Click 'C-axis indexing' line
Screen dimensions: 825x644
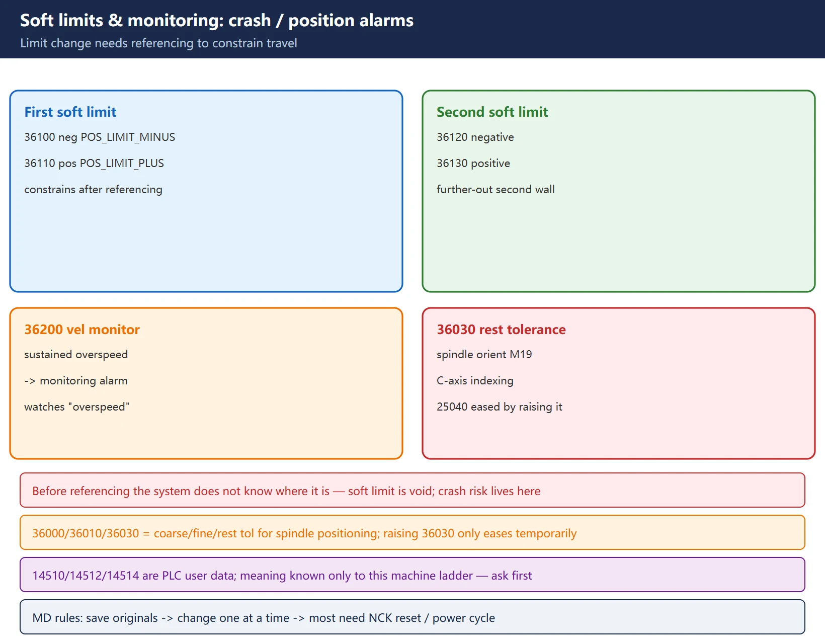pyautogui.click(x=475, y=380)
